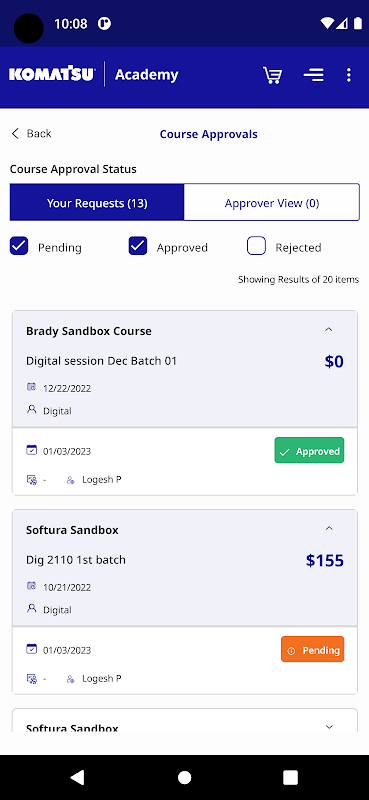Switch to Approver View (0) tab
The height and width of the screenshot is (800, 369).
point(272,203)
